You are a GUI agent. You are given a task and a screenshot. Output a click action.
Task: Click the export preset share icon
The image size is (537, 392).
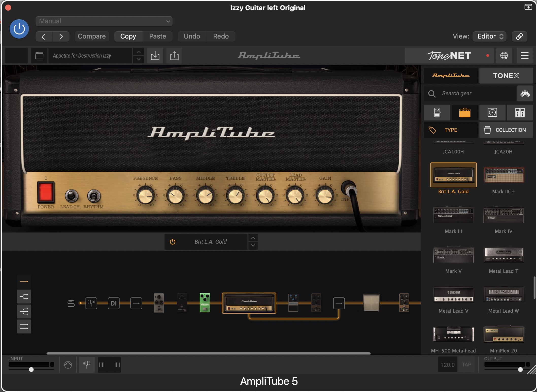tap(174, 56)
